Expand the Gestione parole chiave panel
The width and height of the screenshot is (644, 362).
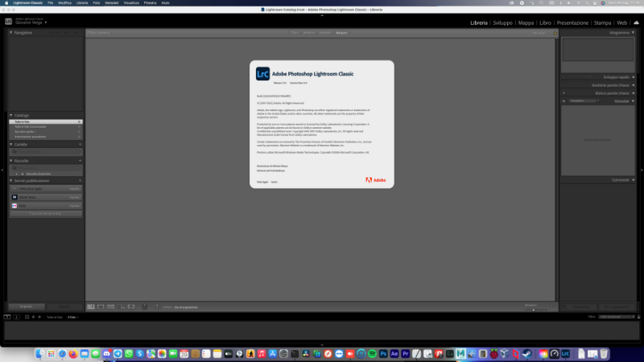pos(634,85)
